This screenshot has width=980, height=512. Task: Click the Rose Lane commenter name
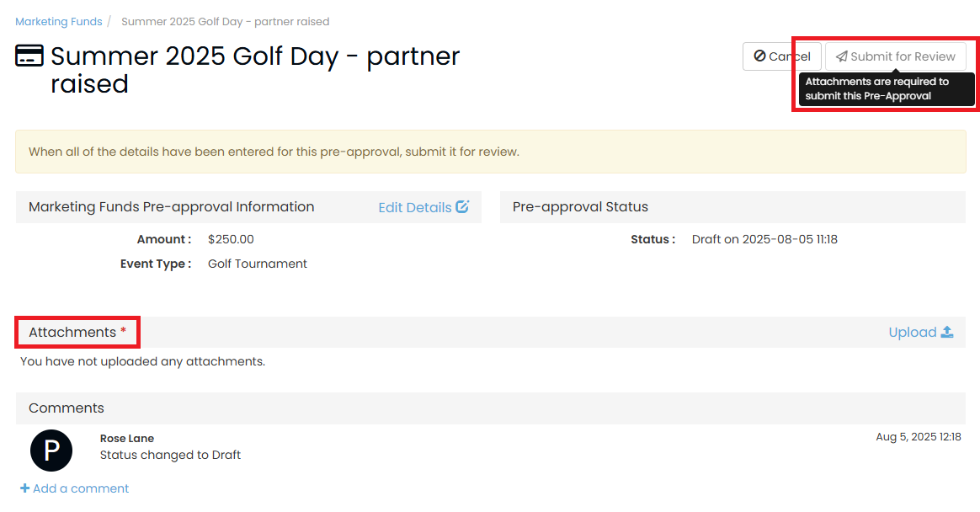(127, 438)
